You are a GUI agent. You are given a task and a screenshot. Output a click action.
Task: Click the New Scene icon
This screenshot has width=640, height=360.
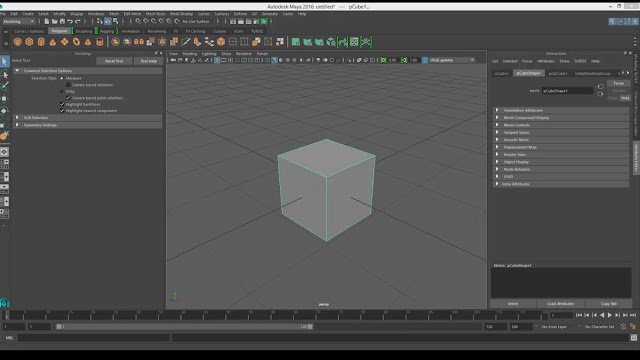click(47, 21)
